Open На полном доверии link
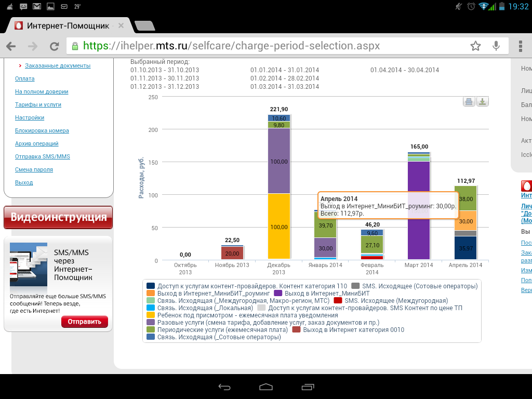This screenshot has width=532, height=399. coord(42,91)
